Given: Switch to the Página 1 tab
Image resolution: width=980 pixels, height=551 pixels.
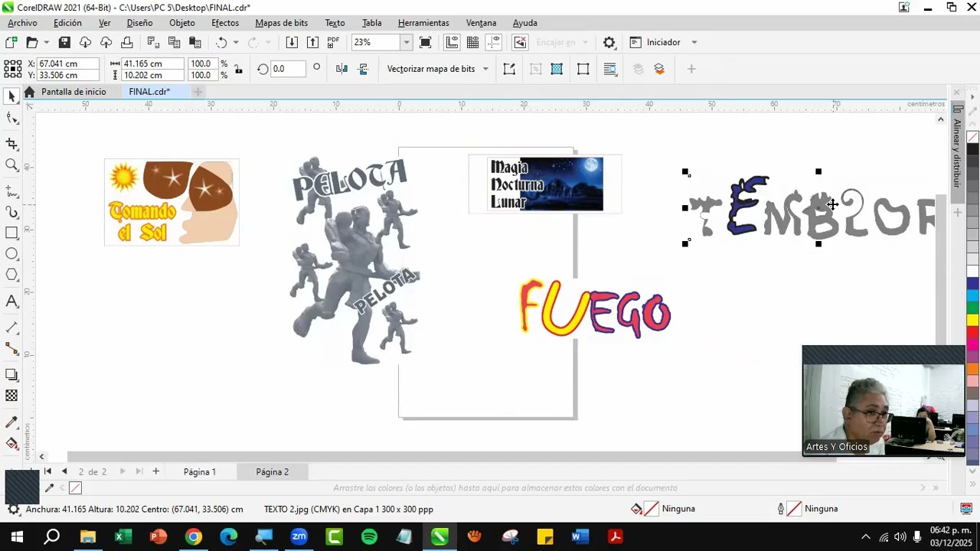Looking at the screenshot, I should [x=200, y=472].
